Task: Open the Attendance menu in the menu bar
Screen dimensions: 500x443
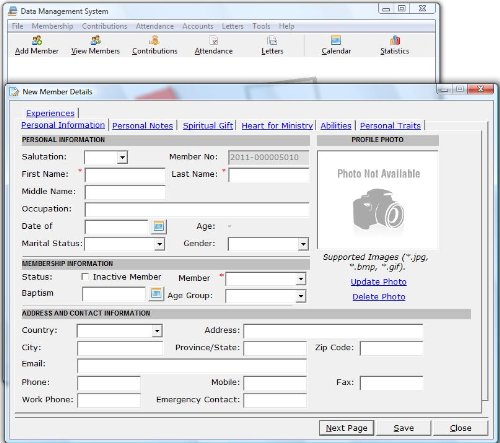Action: point(155,26)
